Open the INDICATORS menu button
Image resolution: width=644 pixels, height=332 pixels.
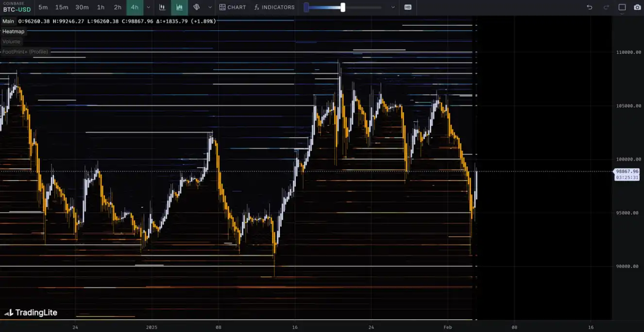(x=274, y=7)
